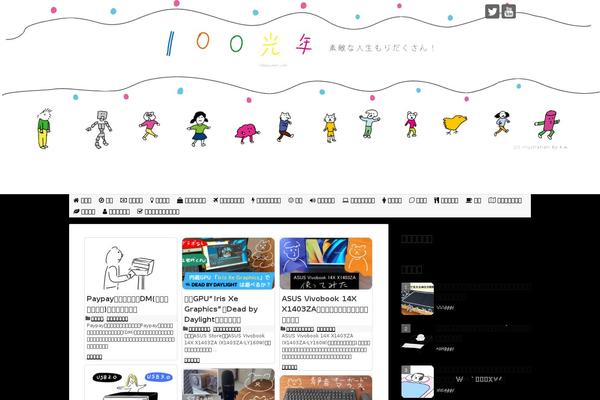Viewport: 600px width, 400px height.
Task: Open sidebar ranking number 3 thumbnail
Action: pyautogui.click(x=417, y=382)
